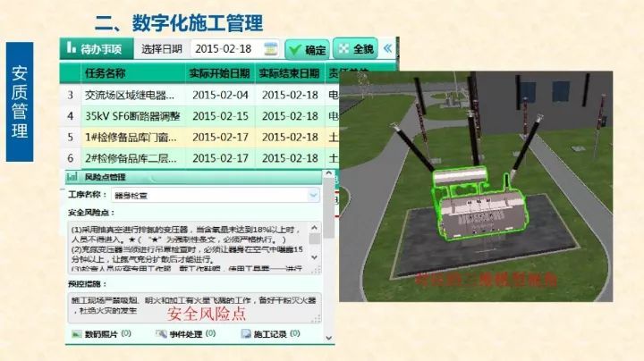Click the date field showing 2015-02-18
This screenshot has width=644, height=361.
click(223, 49)
